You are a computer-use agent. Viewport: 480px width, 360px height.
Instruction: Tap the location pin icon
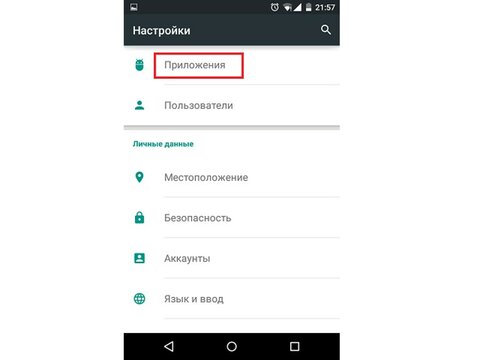click(139, 177)
